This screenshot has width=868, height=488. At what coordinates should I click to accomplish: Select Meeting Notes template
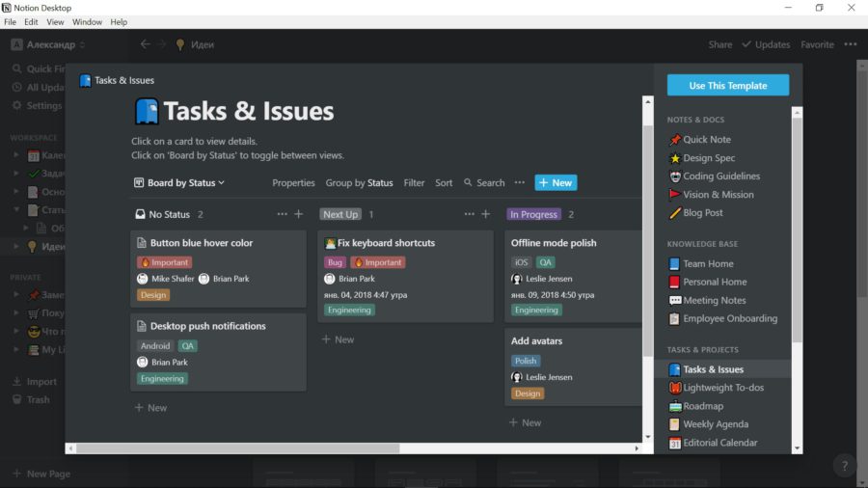(708, 301)
